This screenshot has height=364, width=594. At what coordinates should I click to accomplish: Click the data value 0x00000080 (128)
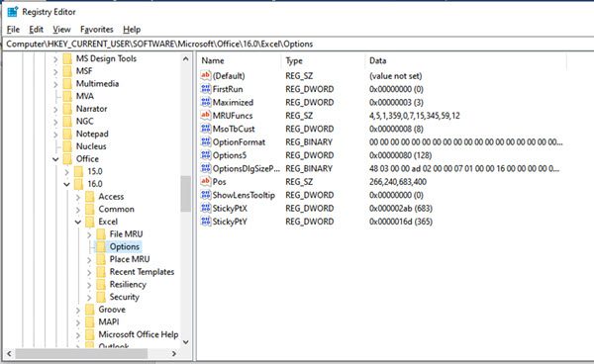[400, 155]
